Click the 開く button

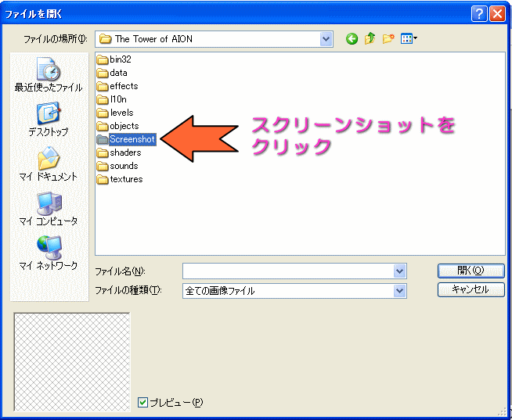[x=471, y=271]
